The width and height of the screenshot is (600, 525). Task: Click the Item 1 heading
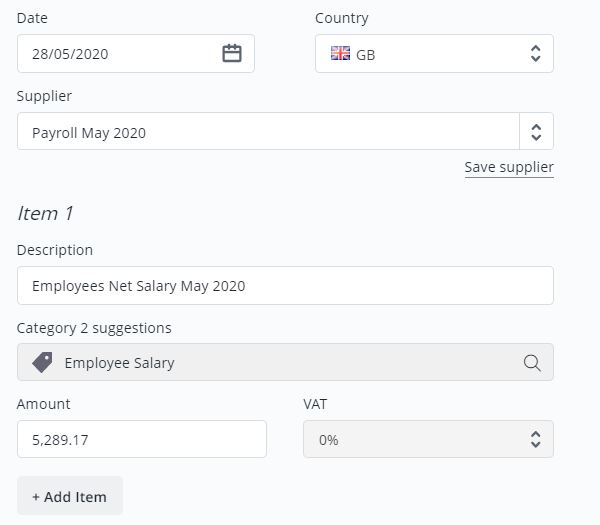[45, 213]
